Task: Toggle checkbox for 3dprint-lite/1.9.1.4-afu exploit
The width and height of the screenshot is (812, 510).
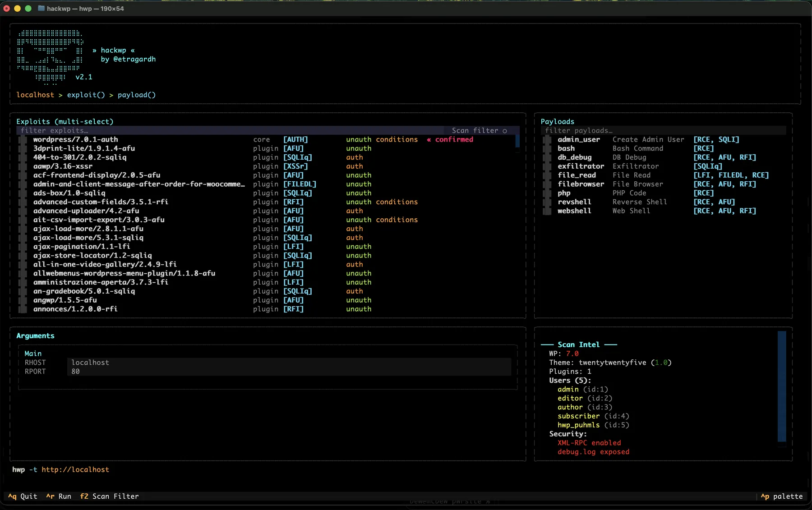Action: pos(23,148)
